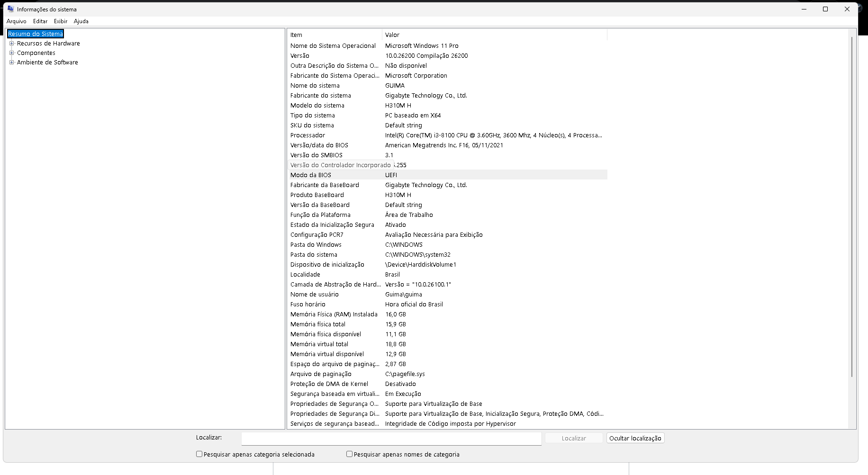868x475 pixels.
Task: Select the Componentes tree label
Action: [x=36, y=53]
